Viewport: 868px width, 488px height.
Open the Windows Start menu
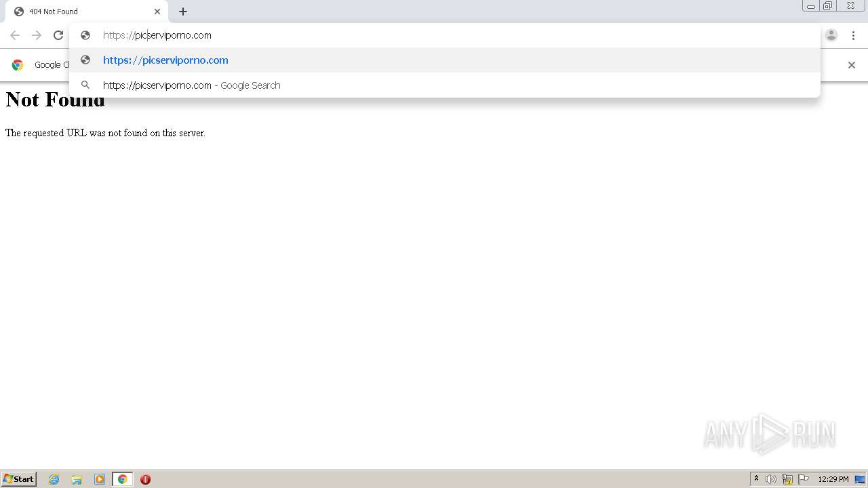coord(19,479)
